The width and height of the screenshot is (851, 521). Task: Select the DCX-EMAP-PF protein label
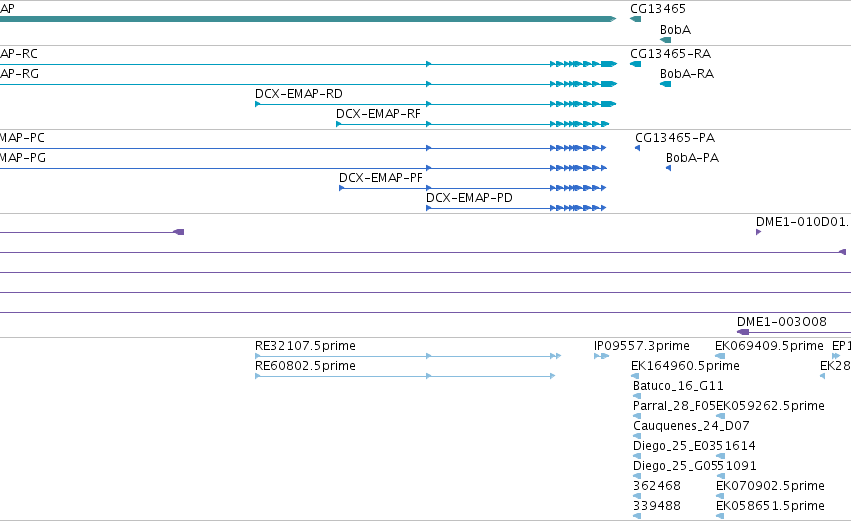380,178
